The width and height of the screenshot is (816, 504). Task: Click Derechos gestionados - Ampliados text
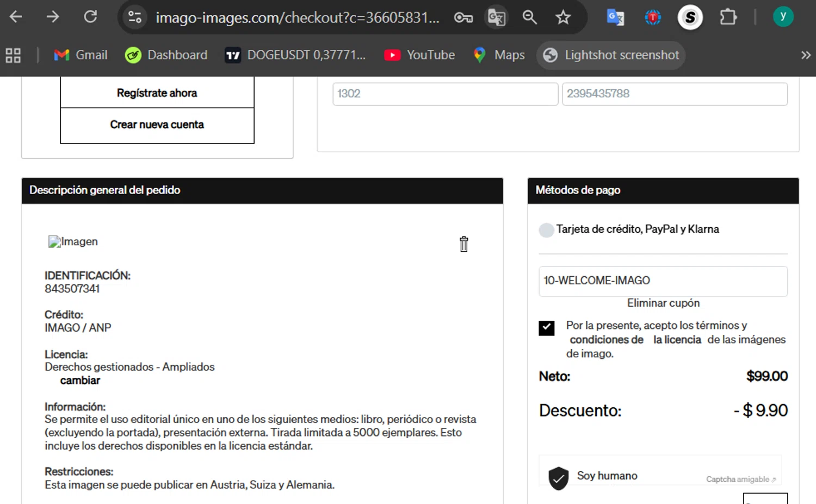(129, 367)
